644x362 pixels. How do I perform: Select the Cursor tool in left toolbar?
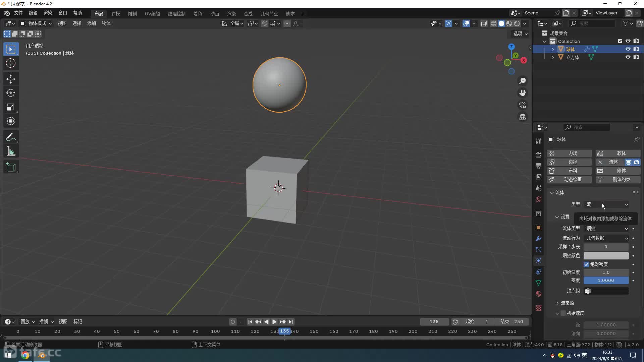tap(11, 63)
